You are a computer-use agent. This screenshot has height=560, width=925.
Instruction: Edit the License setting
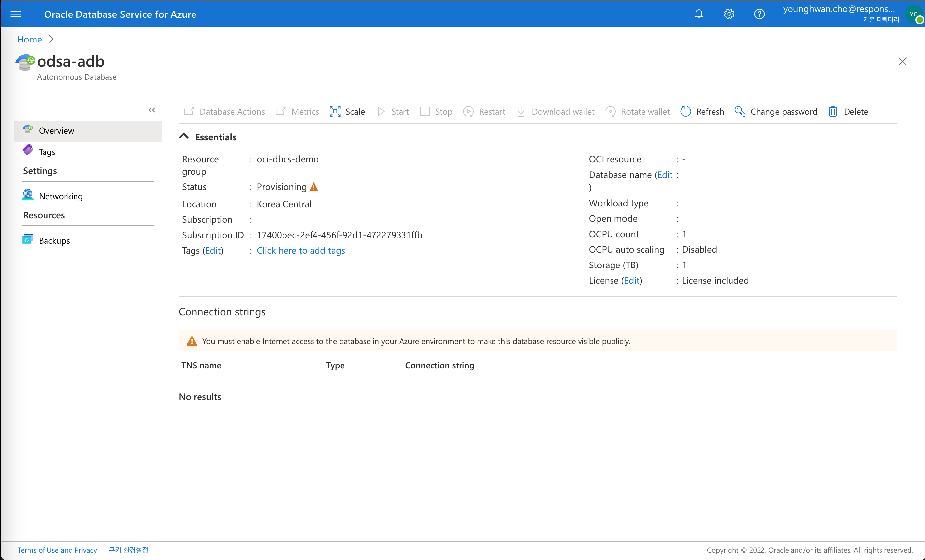631,281
